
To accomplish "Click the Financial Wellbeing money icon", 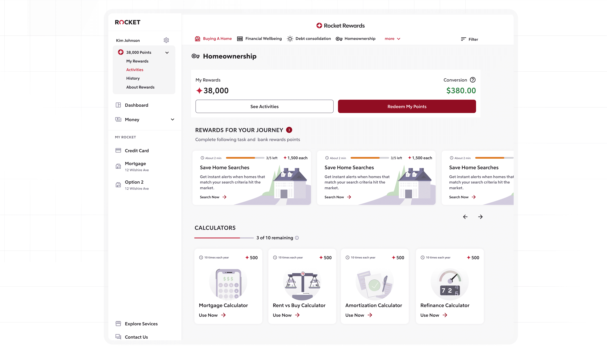I will (240, 39).
